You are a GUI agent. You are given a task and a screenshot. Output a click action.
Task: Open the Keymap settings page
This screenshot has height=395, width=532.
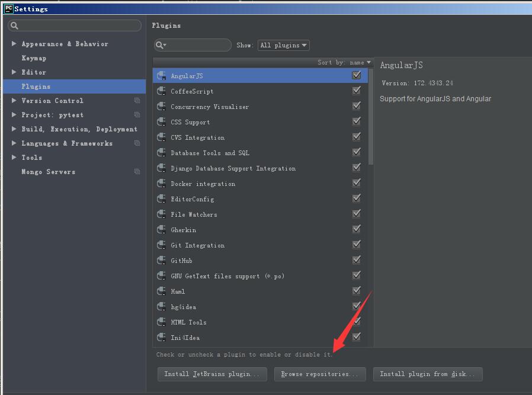click(34, 58)
